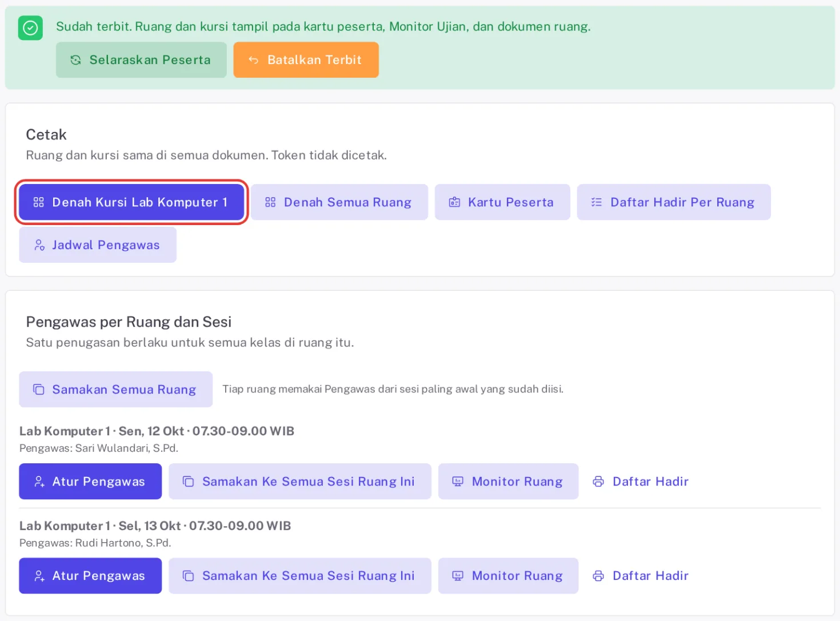The image size is (840, 621).
Task: Click Selaraskan Peserta button
Action: coord(141,60)
